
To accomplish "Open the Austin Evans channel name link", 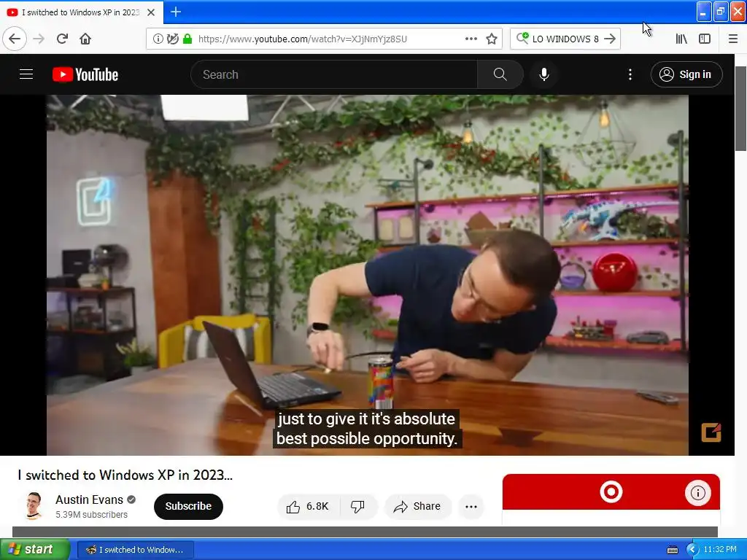I will pyautogui.click(x=89, y=499).
